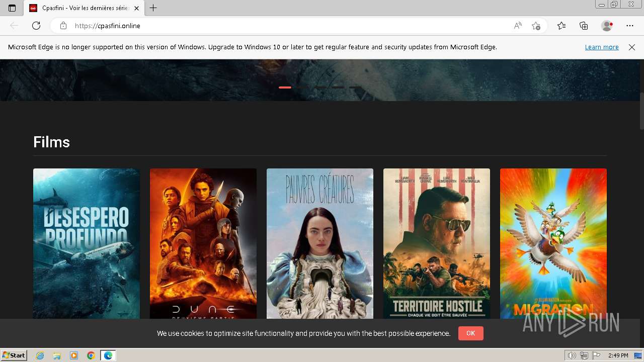The width and height of the screenshot is (644, 362).
Task: Open File Explorer from the taskbar
Action: (57, 355)
